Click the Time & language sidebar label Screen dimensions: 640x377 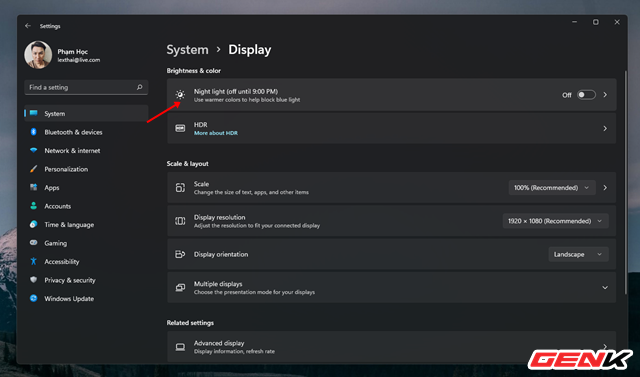[69, 224]
